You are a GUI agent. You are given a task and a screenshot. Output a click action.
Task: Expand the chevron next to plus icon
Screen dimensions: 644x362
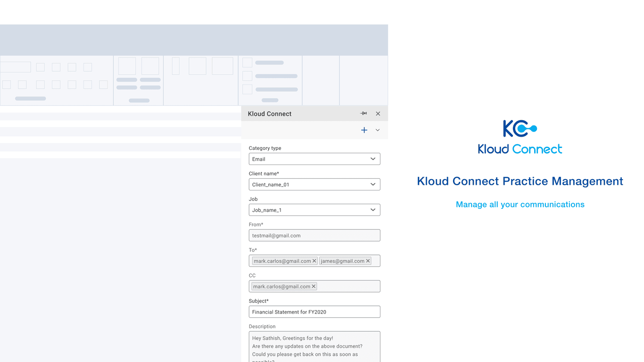(378, 130)
